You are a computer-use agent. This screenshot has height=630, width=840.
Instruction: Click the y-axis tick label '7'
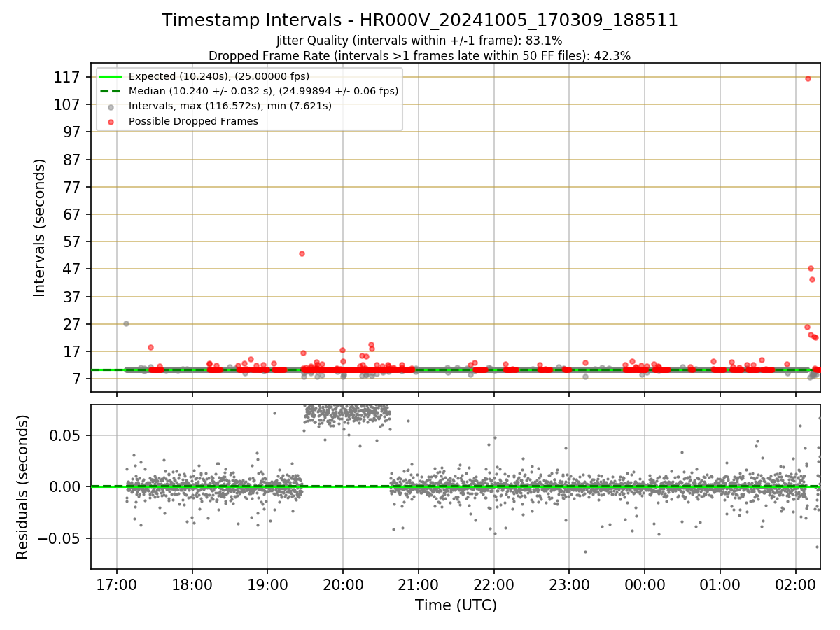pyautogui.click(x=77, y=379)
